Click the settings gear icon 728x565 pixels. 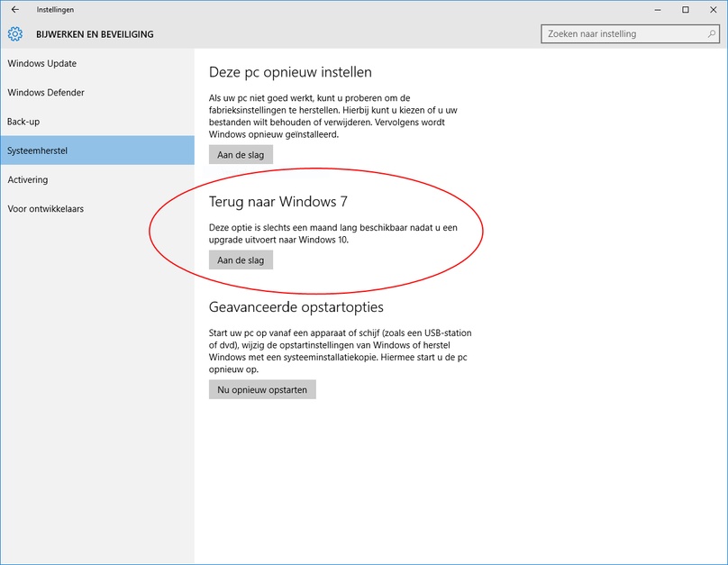pyautogui.click(x=14, y=34)
